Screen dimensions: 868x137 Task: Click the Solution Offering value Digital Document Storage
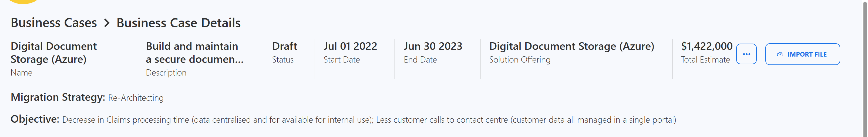pyautogui.click(x=571, y=46)
